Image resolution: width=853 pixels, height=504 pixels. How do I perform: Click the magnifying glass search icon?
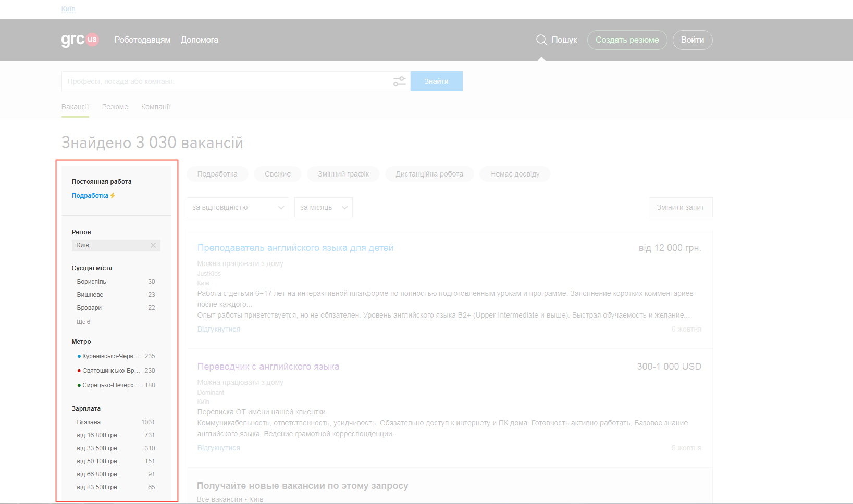(x=541, y=40)
